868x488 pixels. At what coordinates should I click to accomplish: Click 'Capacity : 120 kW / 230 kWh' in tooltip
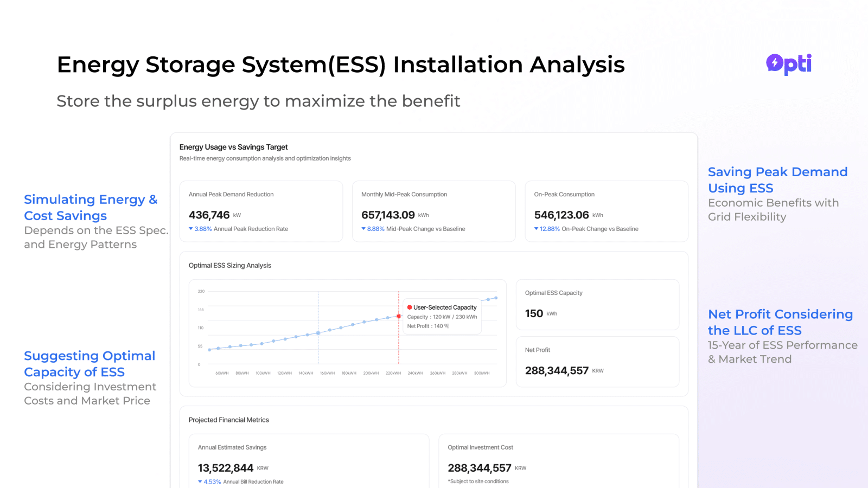pyautogui.click(x=442, y=317)
